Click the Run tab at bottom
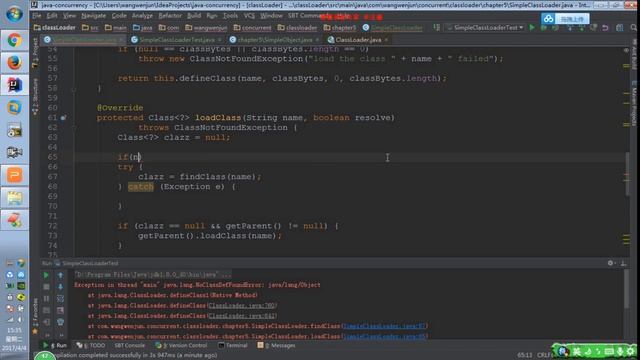The width and height of the screenshot is (640, 360). (56, 345)
